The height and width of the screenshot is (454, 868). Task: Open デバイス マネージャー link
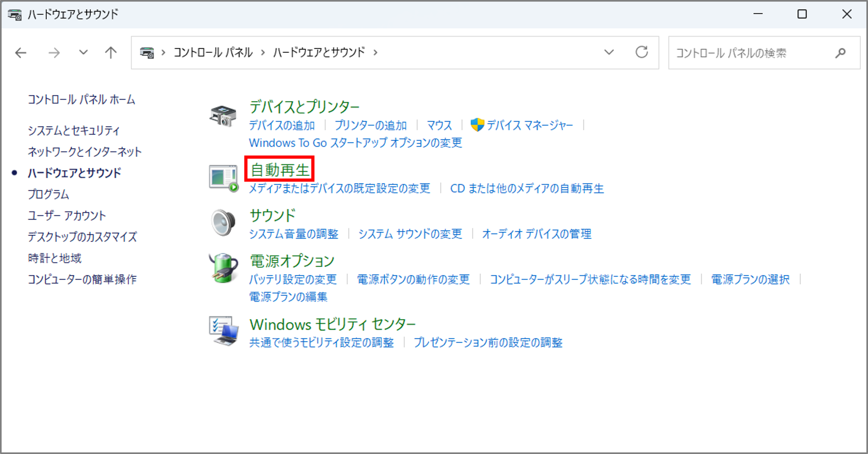(529, 125)
